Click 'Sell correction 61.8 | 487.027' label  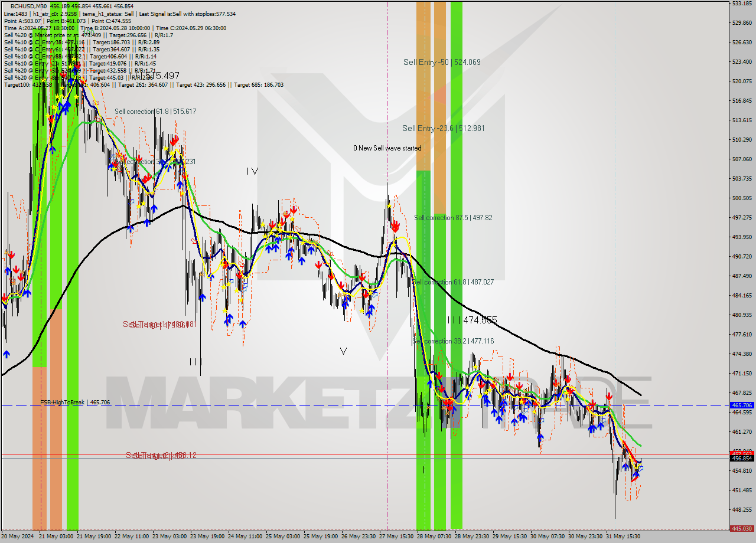[x=453, y=282]
